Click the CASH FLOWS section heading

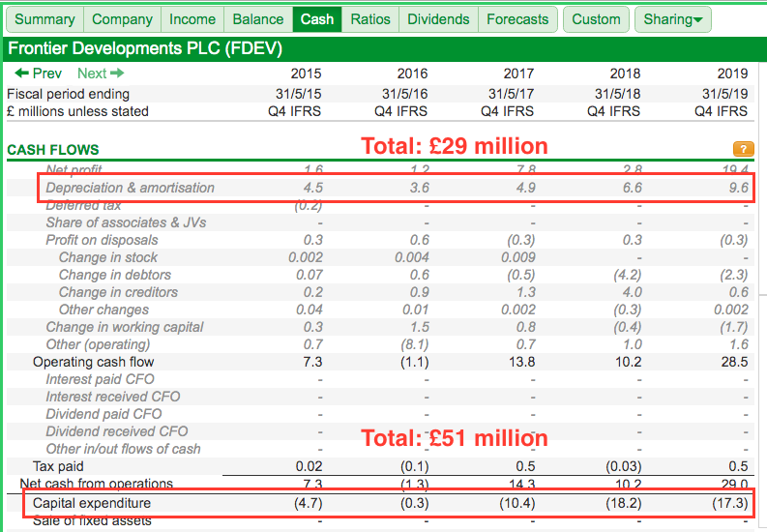53,150
